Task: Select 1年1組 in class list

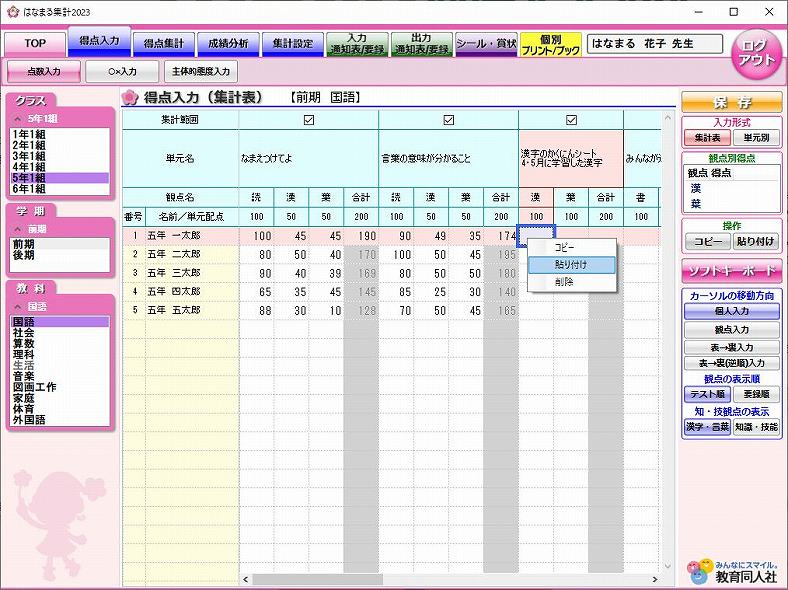Action: [x=59, y=134]
